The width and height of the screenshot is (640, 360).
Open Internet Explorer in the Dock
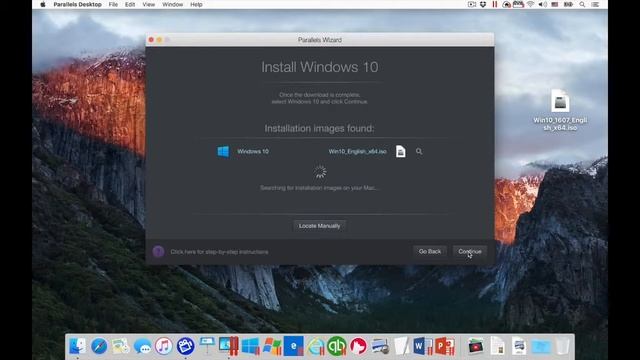click(x=316, y=346)
